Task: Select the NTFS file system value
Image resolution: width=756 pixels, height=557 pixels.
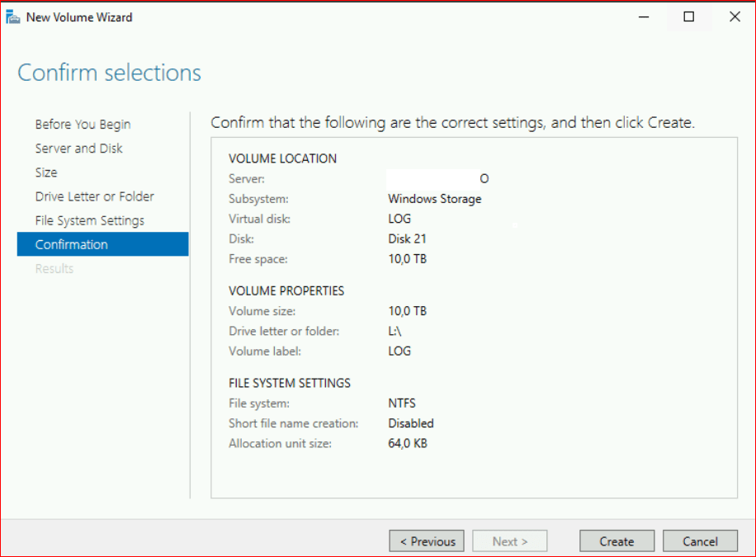Action: [x=402, y=404]
